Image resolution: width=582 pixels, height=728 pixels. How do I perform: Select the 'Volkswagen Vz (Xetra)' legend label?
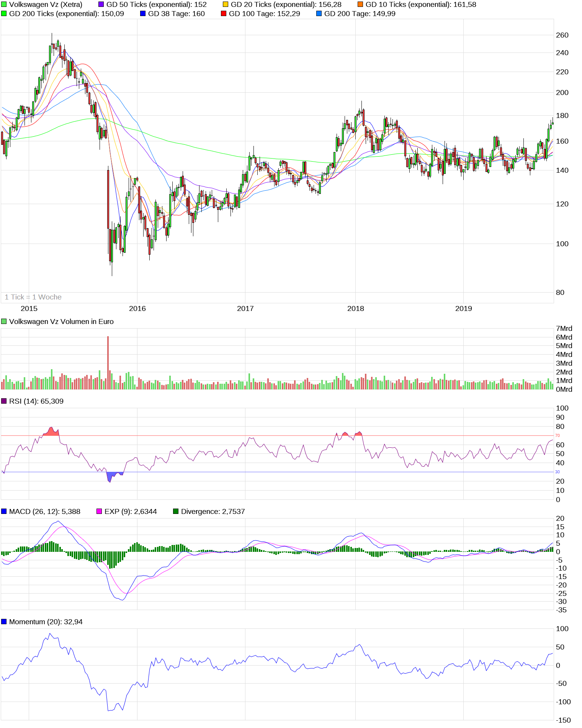pos(46,5)
